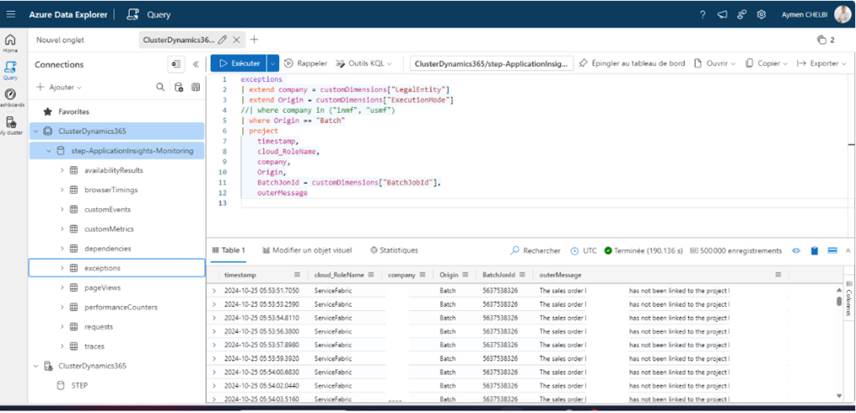Open the timestamp column menu icon
Image resolution: width=856 pixels, height=413 pixels.
coord(298,275)
